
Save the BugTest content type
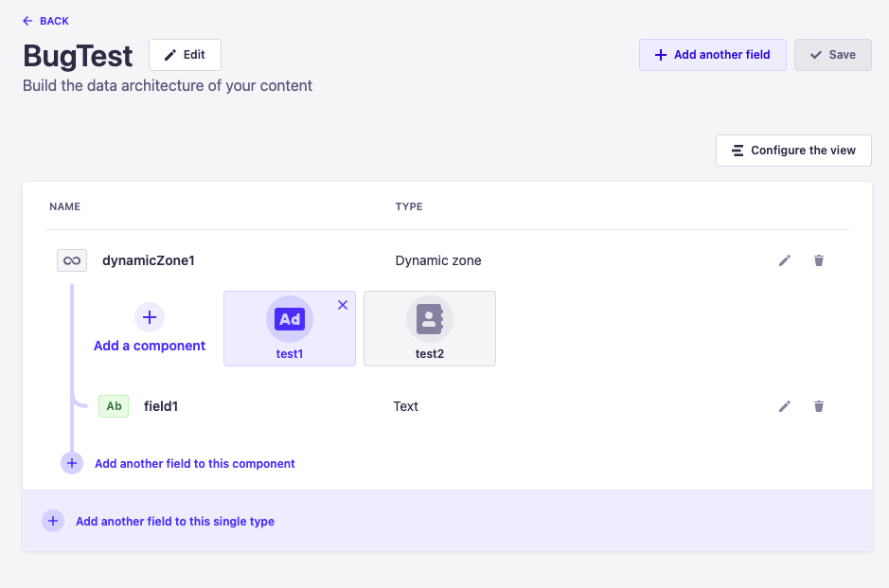point(833,55)
